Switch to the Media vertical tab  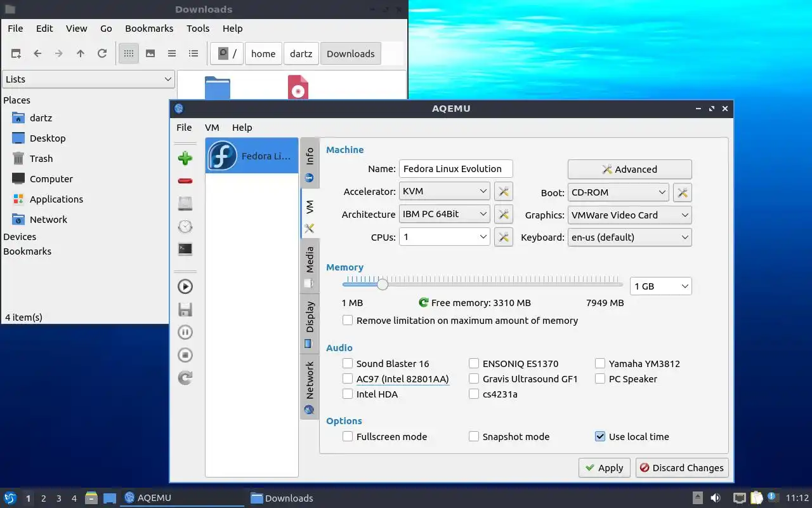(x=310, y=267)
